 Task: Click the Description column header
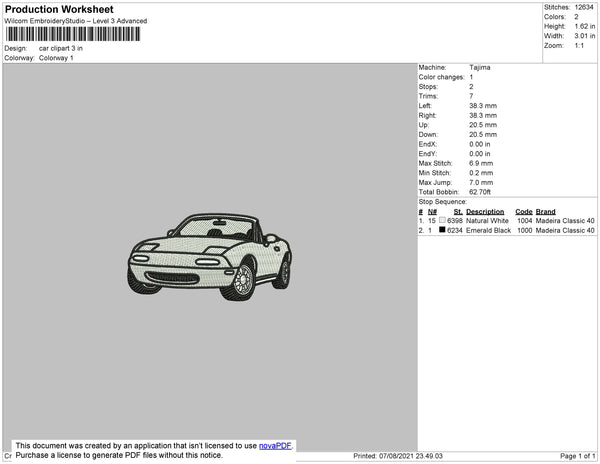click(x=485, y=211)
